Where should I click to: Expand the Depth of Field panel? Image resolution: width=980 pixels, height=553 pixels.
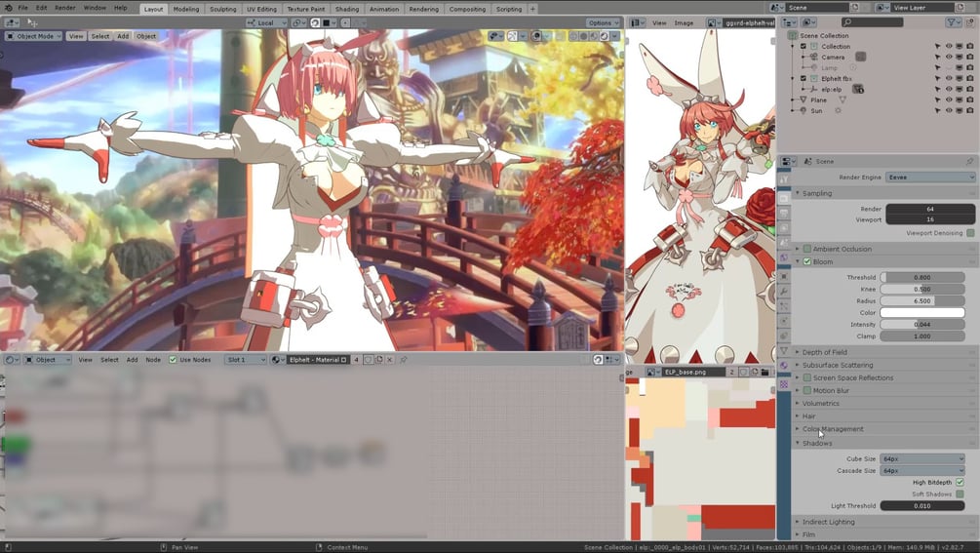[824, 352]
